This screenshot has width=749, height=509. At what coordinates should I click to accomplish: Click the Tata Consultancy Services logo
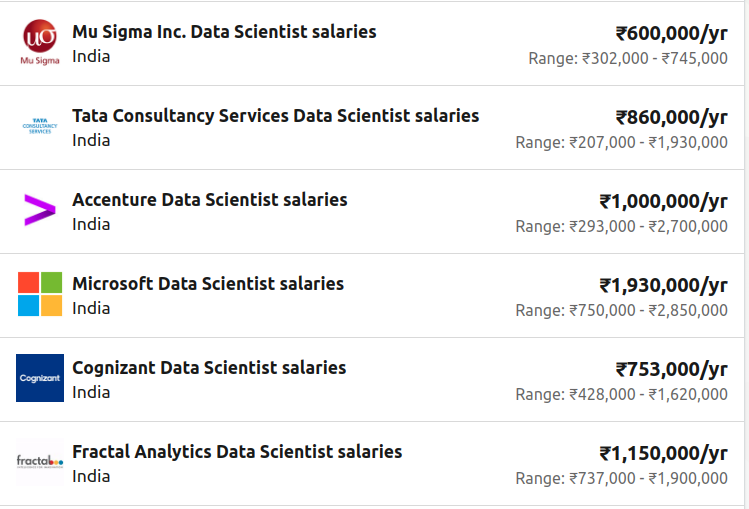click(x=40, y=127)
